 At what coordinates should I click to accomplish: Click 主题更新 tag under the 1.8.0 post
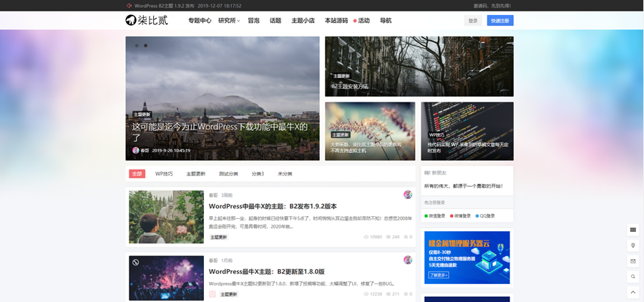click(x=229, y=294)
